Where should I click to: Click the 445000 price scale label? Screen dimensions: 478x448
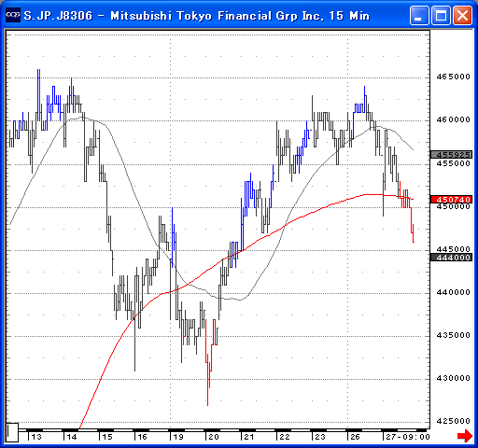coord(453,249)
